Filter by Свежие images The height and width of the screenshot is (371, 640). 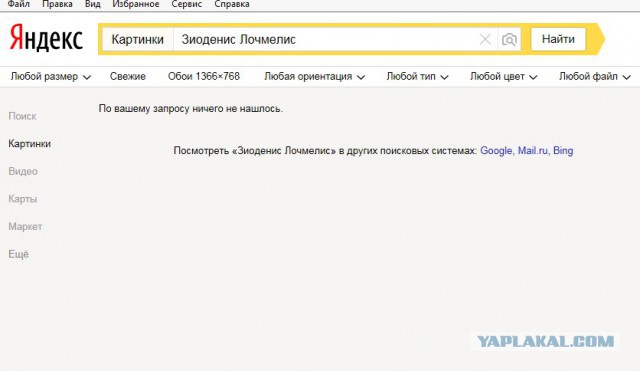click(128, 77)
